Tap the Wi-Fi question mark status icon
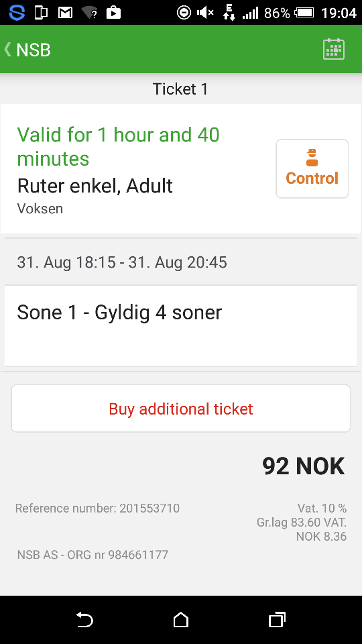The height and width of the screenshot is (644, 362). (x=89, y=13)
